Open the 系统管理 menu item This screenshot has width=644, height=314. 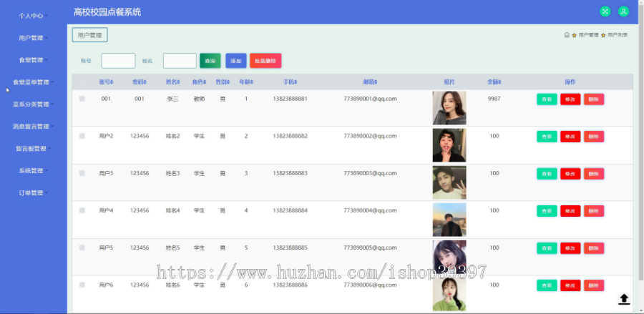[33, 171]
